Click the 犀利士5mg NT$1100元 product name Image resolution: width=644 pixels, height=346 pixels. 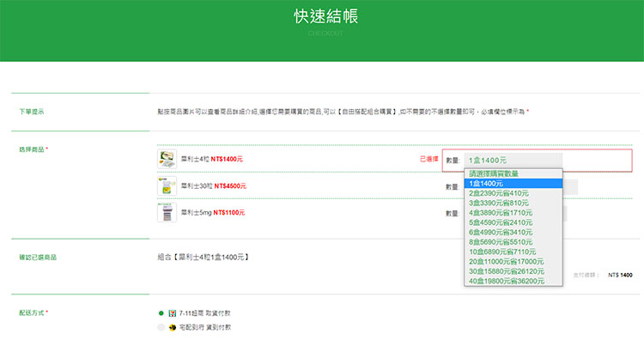(213, 213)
